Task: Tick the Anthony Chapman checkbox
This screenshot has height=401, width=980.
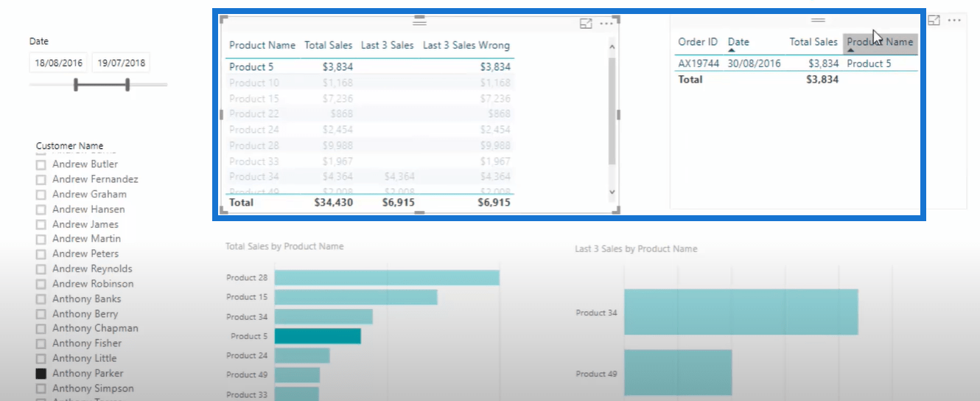Action: pos(41,329)
